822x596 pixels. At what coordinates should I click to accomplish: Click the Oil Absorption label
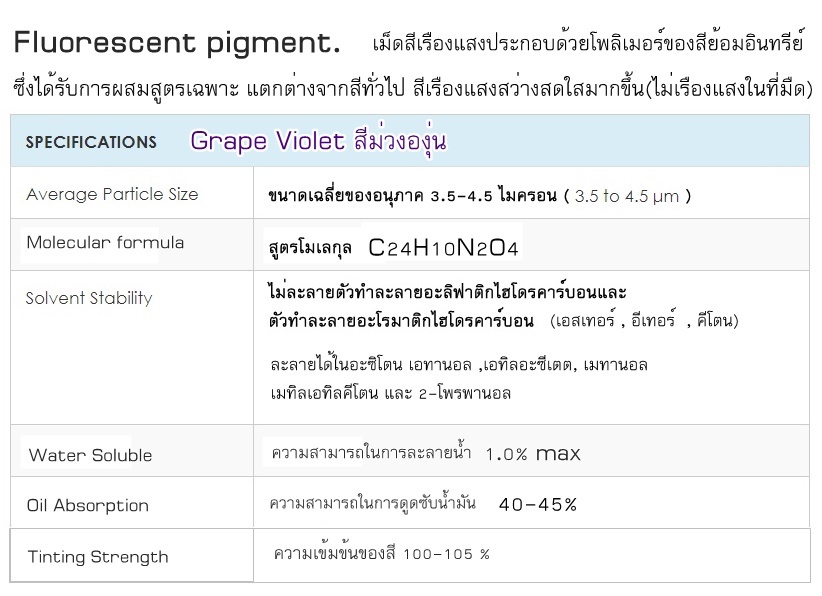click(88, 506)
